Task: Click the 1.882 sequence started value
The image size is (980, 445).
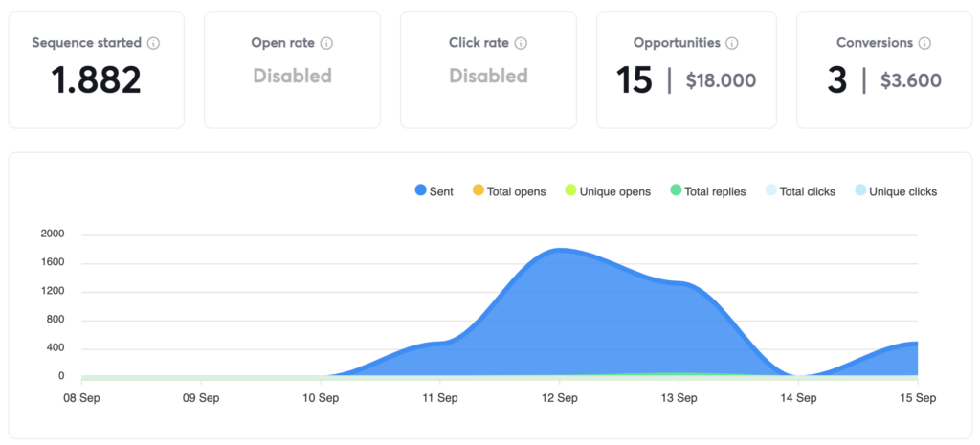Action: pos(97,80)
